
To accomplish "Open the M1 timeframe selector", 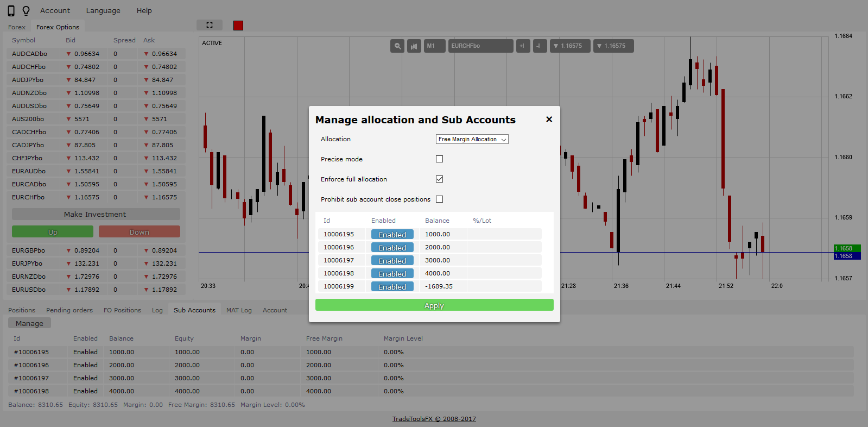I will [x=434, y=46].
